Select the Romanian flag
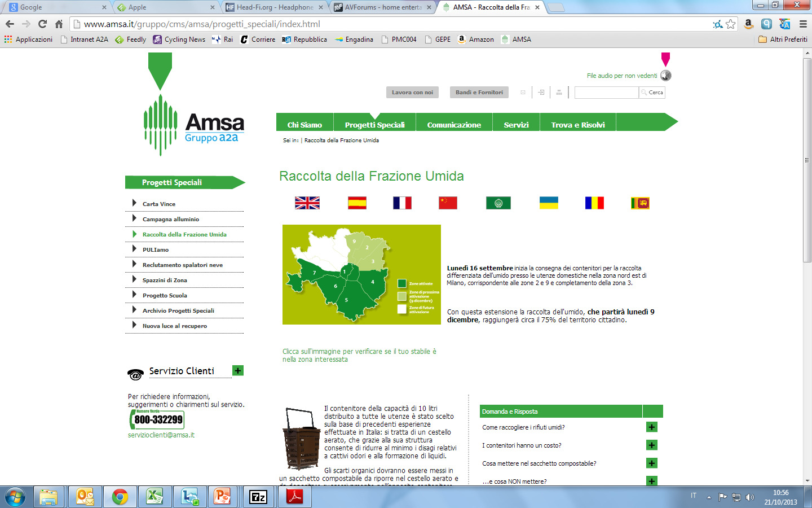Screen dimensions: 812x508 tap(594, 203)
